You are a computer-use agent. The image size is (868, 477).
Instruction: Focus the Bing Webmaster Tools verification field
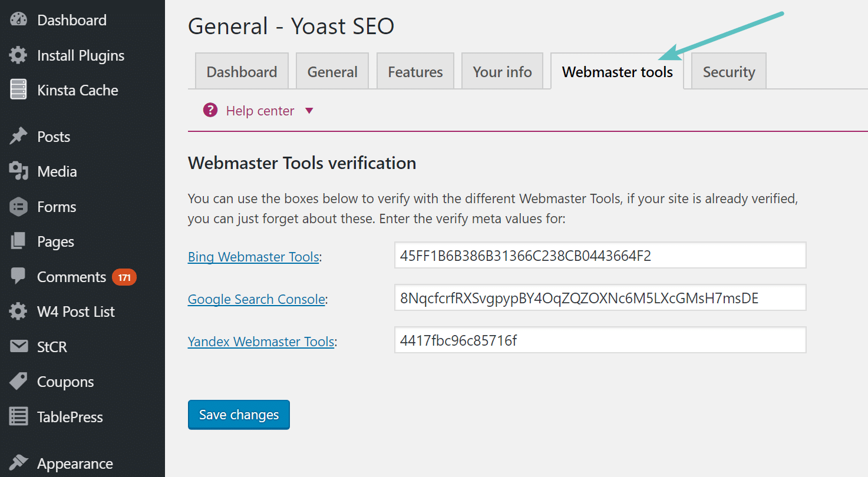[x=600, y=255]
